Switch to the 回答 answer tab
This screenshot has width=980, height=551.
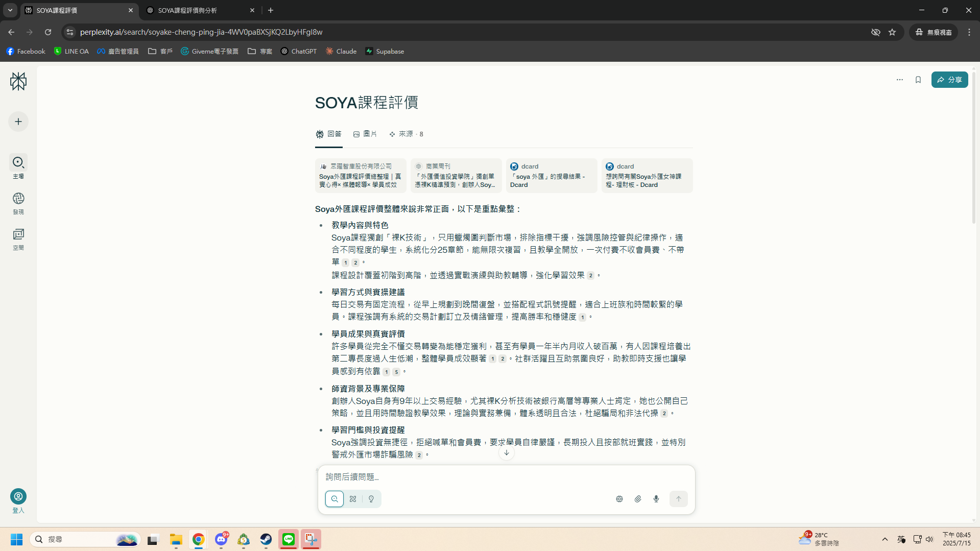(329, 134)
